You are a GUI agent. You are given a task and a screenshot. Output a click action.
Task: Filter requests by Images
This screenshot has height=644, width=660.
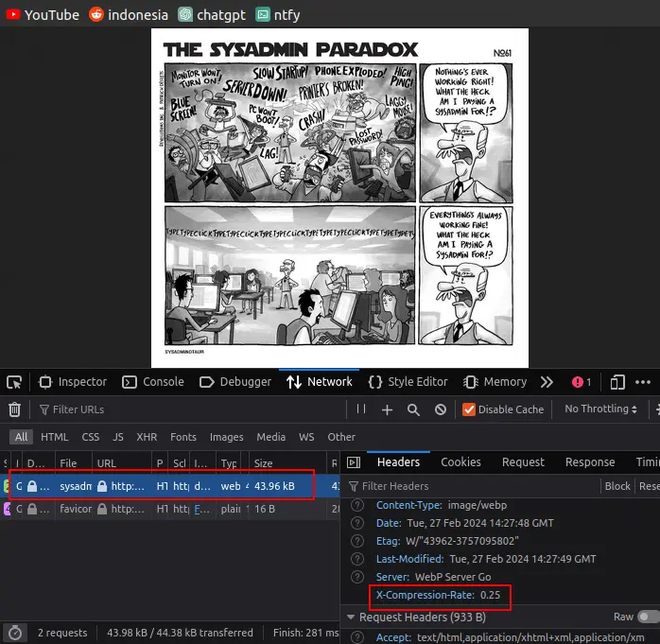226,437
